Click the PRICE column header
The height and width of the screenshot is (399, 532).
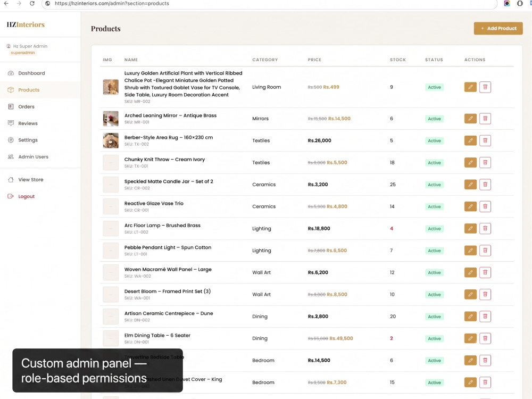click(314, 60)
